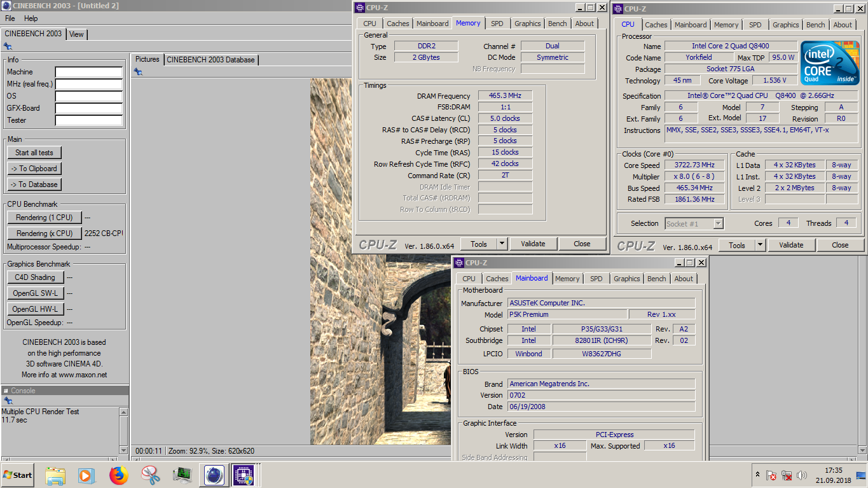
Task: Click the CINEBENCH title bar app icon
Action: coord(6,6)
